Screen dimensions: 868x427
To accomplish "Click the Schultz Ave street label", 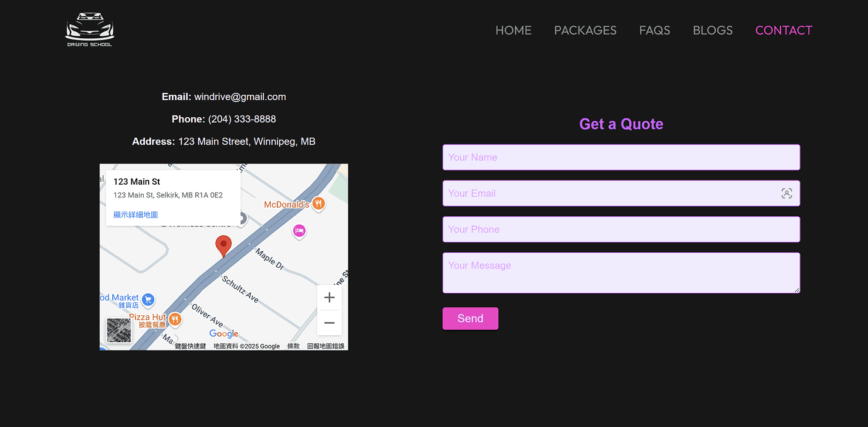I will click(240, 289).
